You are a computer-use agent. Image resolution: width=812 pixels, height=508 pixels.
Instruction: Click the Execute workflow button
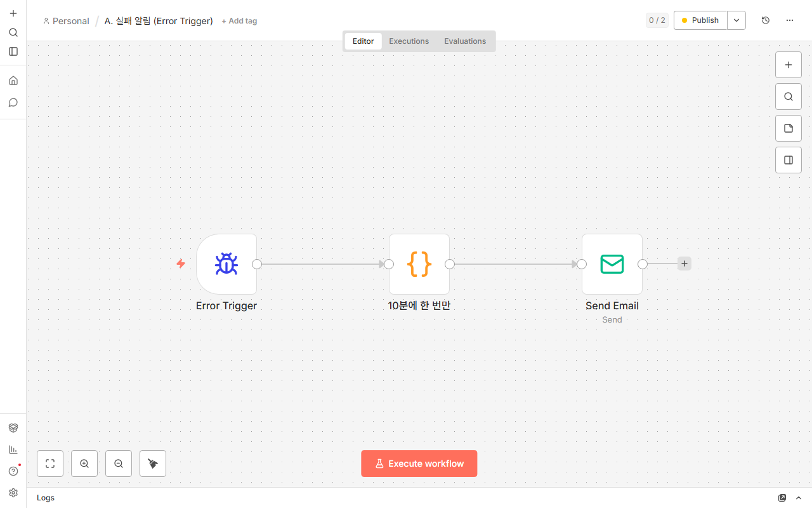(419, 464)
